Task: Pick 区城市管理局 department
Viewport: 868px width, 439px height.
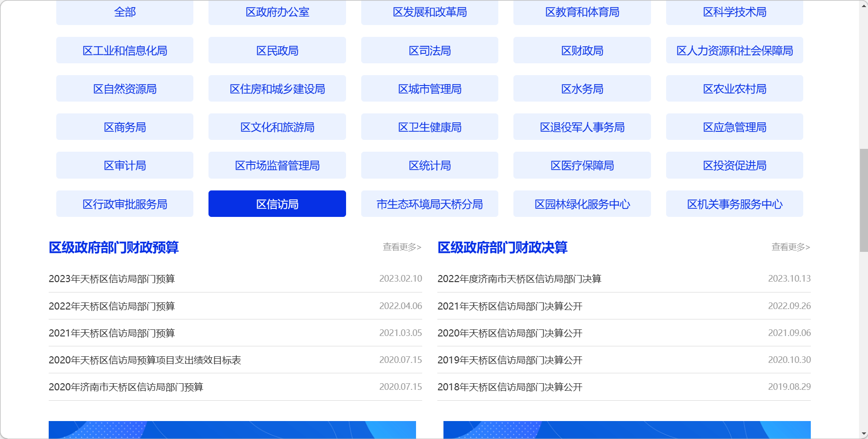Action: point(430,88)
